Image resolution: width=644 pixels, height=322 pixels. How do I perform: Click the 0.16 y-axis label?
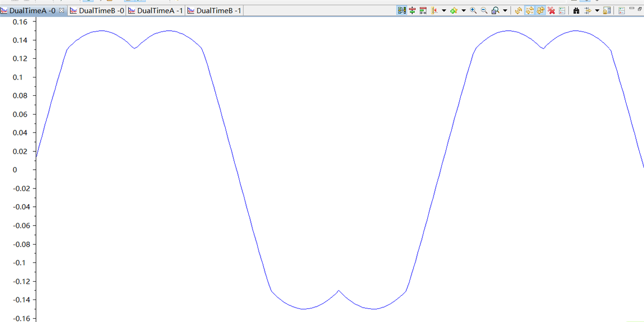tap(20, 21)
